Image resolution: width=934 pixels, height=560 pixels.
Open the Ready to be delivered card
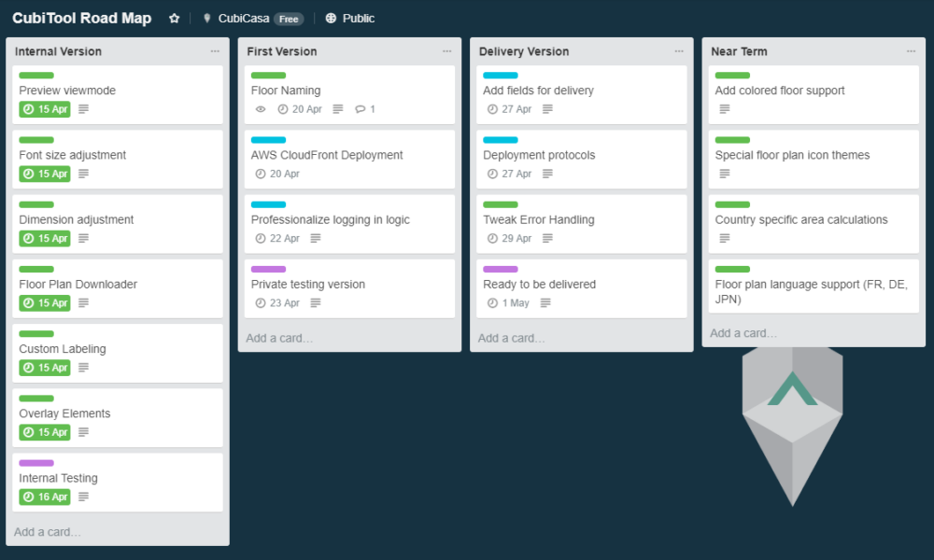pos(581,288)
